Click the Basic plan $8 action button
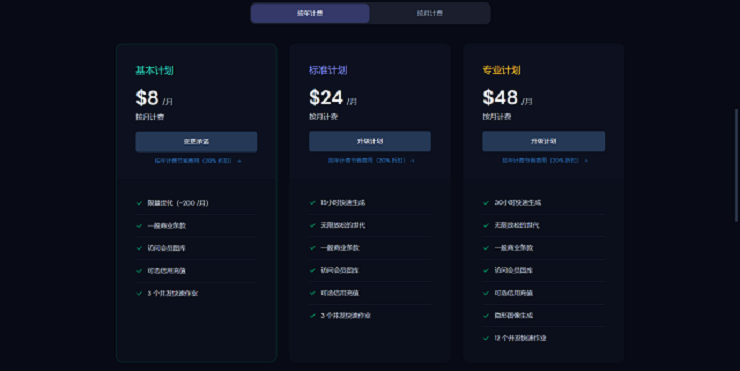The height and width of the screenshot is (371, 740). [x=196, y=142]
